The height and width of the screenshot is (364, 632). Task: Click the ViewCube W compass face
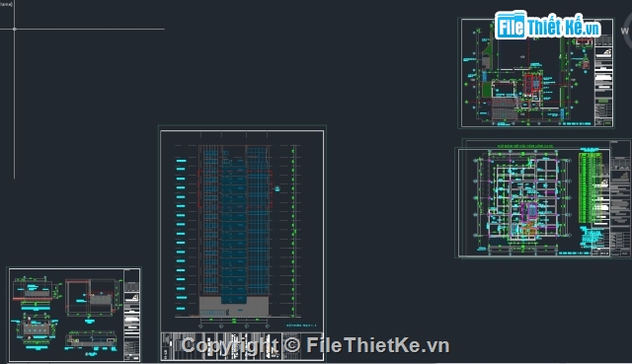coord(626,31)
